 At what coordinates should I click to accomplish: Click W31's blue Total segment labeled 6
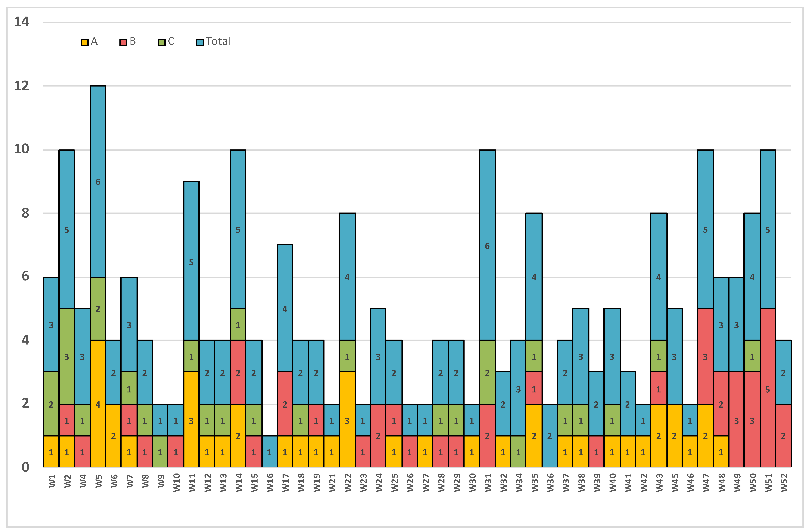[487, 245]
